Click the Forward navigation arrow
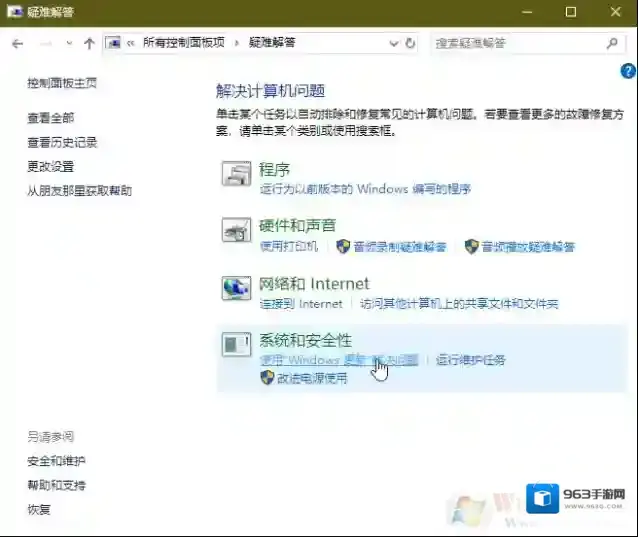This screenshot has height=537, width=638. 46,44
